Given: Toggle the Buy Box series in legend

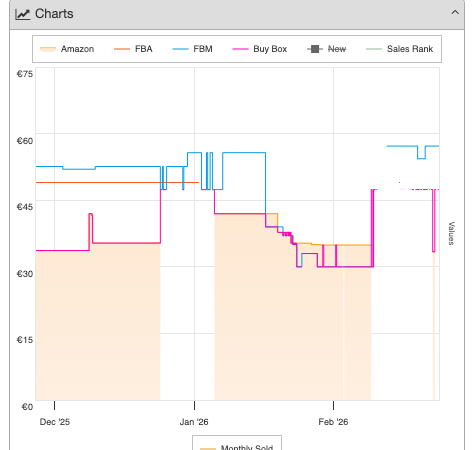Looking at the screenshot, I should 260,49.
